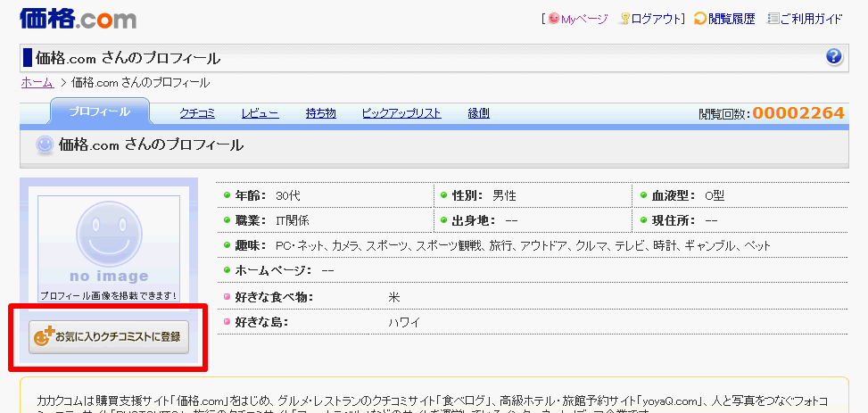Screen dimensions: 868x413
Task: Open ご利用ガイド link
Action: click(812, 19)
